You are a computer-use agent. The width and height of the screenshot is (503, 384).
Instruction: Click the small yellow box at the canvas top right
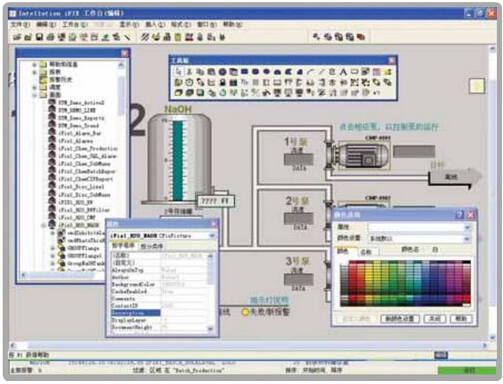click(477, 86)
